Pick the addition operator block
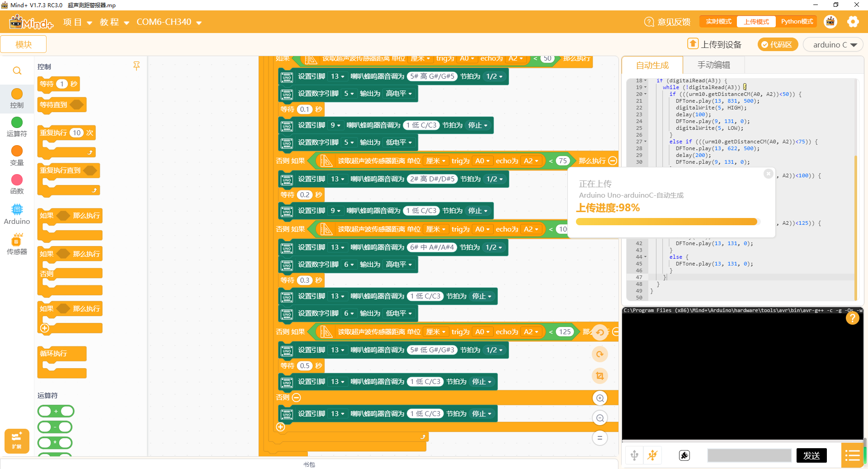The width and height of the screenshot is (868, 469). click(56, 411)
